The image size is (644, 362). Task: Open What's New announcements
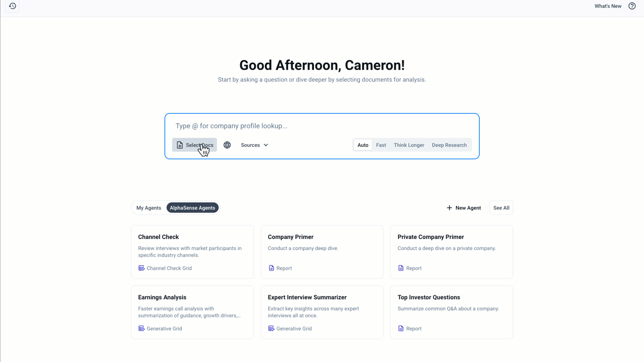pyautogui.click(x=608, y=6)
